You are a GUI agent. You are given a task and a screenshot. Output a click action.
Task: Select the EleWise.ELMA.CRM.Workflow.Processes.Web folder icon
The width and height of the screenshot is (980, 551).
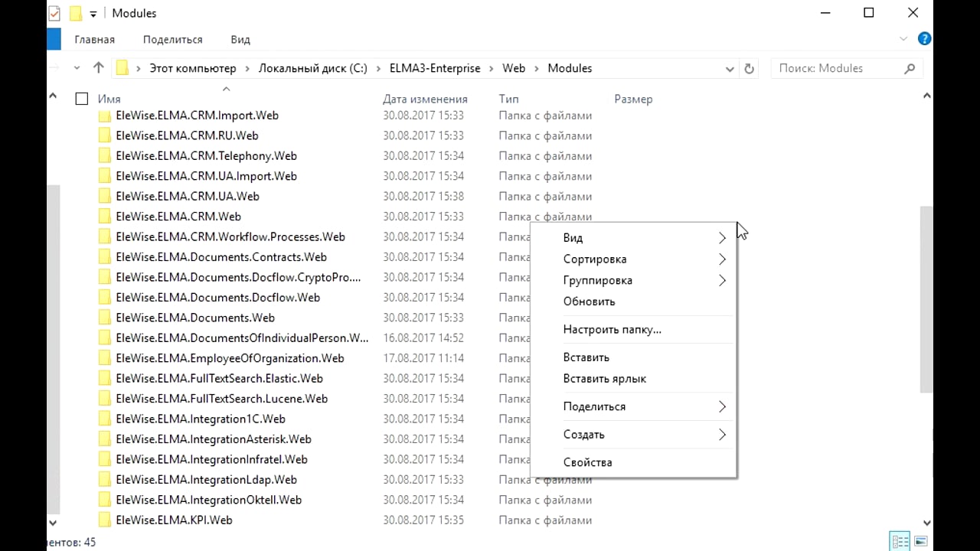point(104,237)
